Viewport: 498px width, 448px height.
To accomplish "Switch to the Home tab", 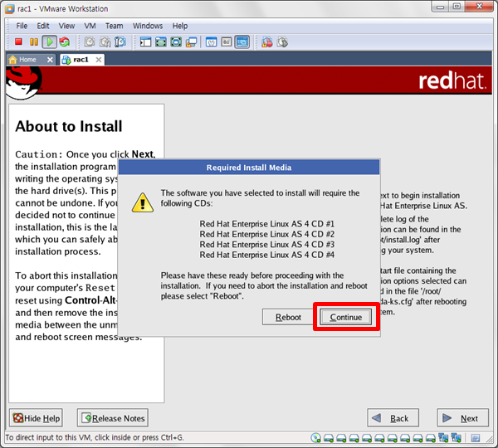I will pos(27,60).
